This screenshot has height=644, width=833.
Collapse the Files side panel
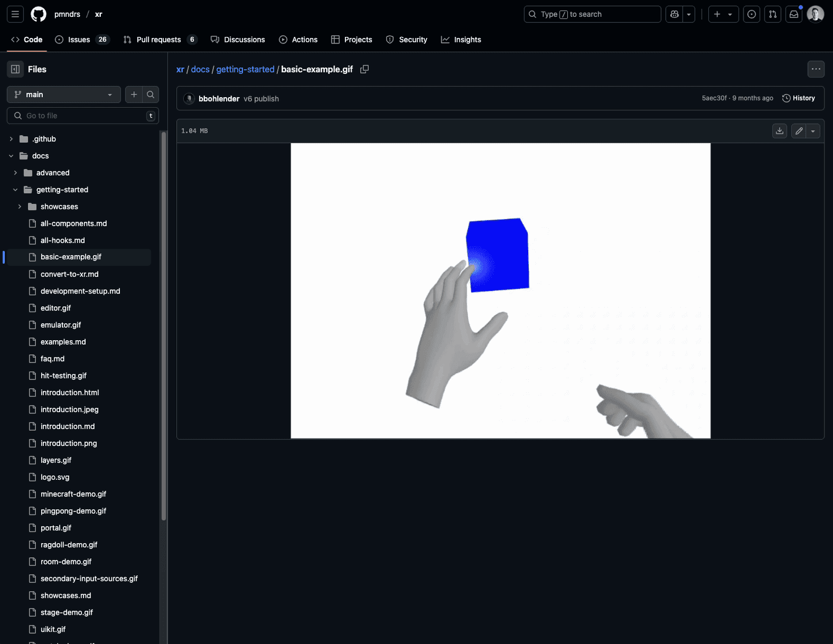tap(15, 69)
